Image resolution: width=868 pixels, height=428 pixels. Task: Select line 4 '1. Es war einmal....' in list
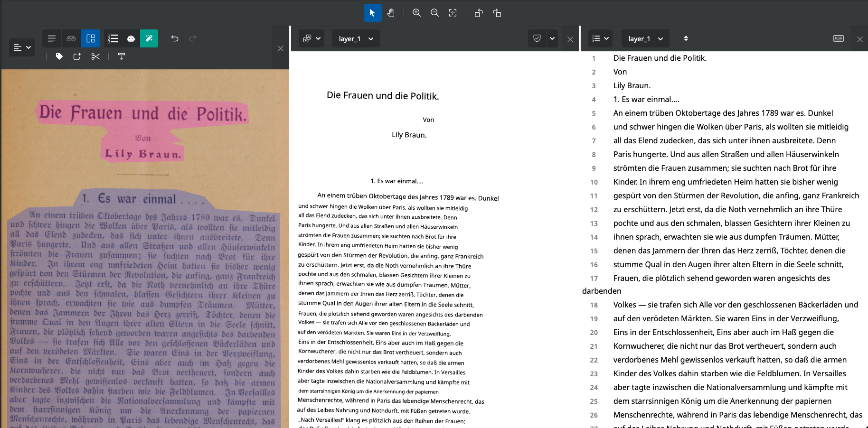click(x=646, y=99)
